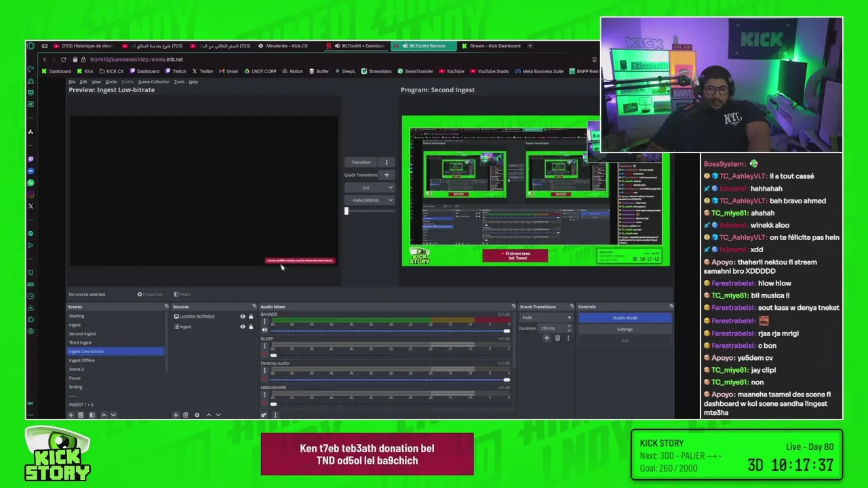The image size is (868, 488).
Task: Open OBS Settings button
Action: [x=625, y=329]
